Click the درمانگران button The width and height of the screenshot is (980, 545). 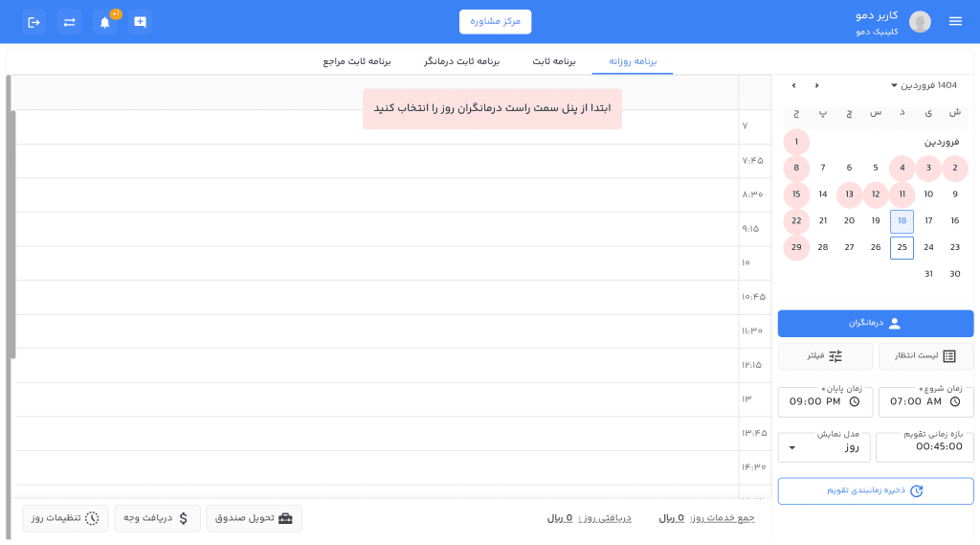[x=875, y=324]
